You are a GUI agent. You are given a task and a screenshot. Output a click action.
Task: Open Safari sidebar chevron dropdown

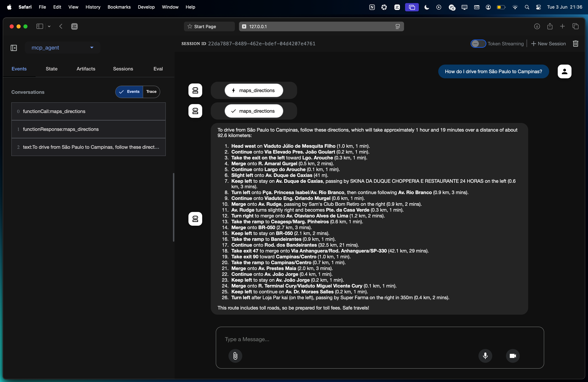(x=49, y=26)
